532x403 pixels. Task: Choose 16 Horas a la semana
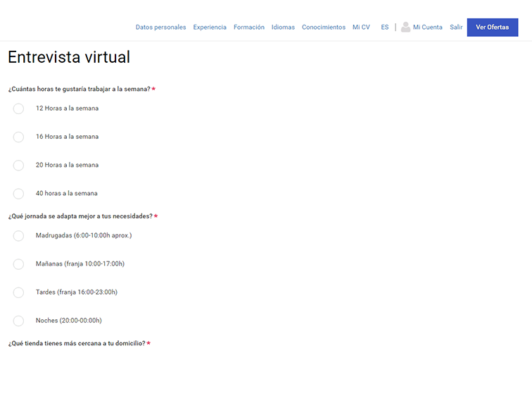[18, 137]
